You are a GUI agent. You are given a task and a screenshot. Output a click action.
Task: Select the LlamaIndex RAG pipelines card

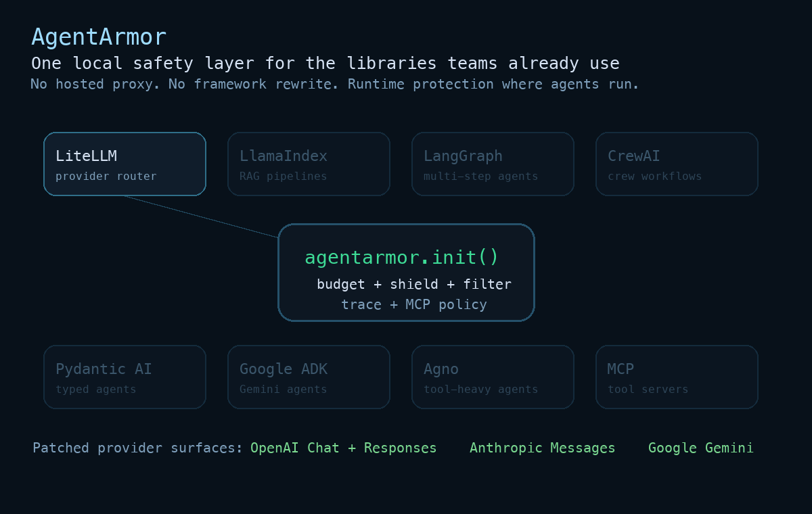pos(309,164)
